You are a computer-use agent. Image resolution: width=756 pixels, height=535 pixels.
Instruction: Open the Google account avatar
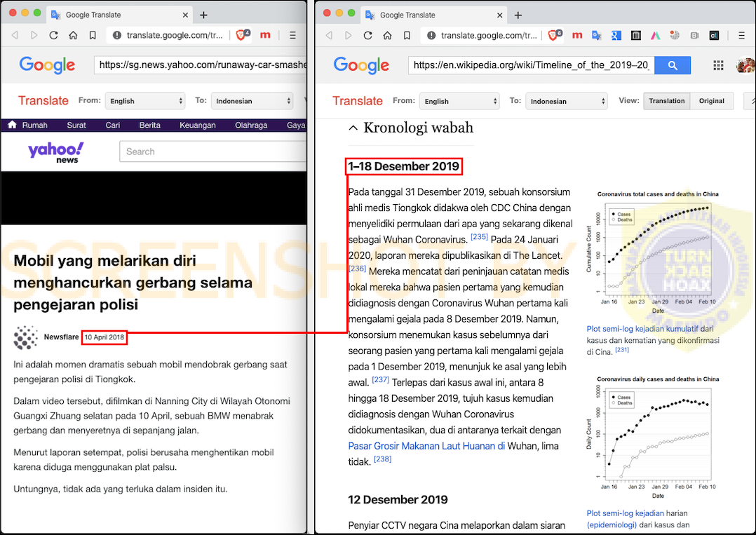point(745,65)
